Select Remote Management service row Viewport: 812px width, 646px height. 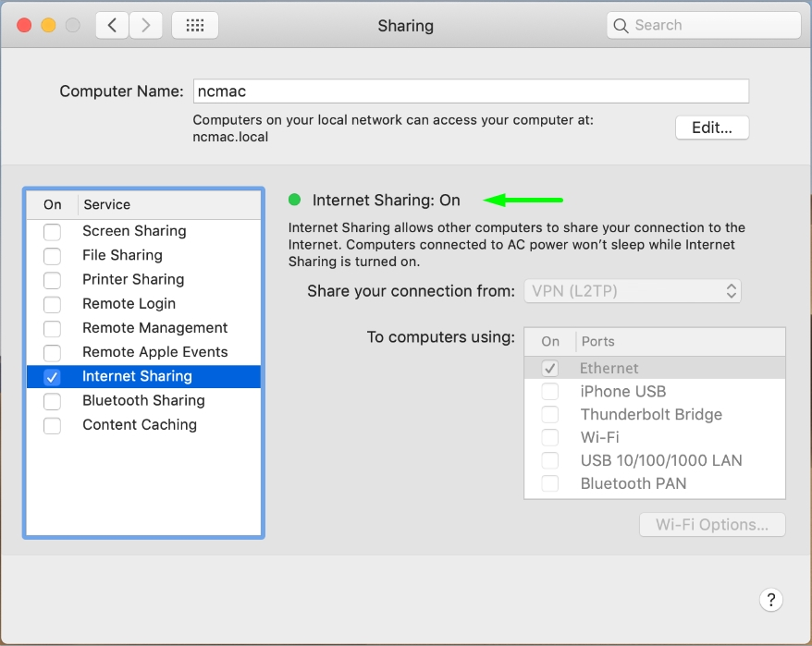[x=143, y=328]
